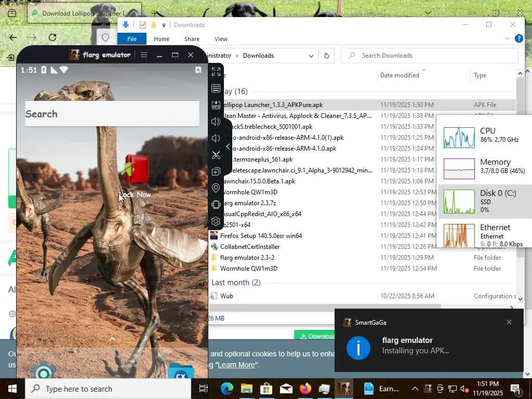Expand the File Explorer ribbon with chevron
The width and height of the screenshot is (532, 399).
508,38
